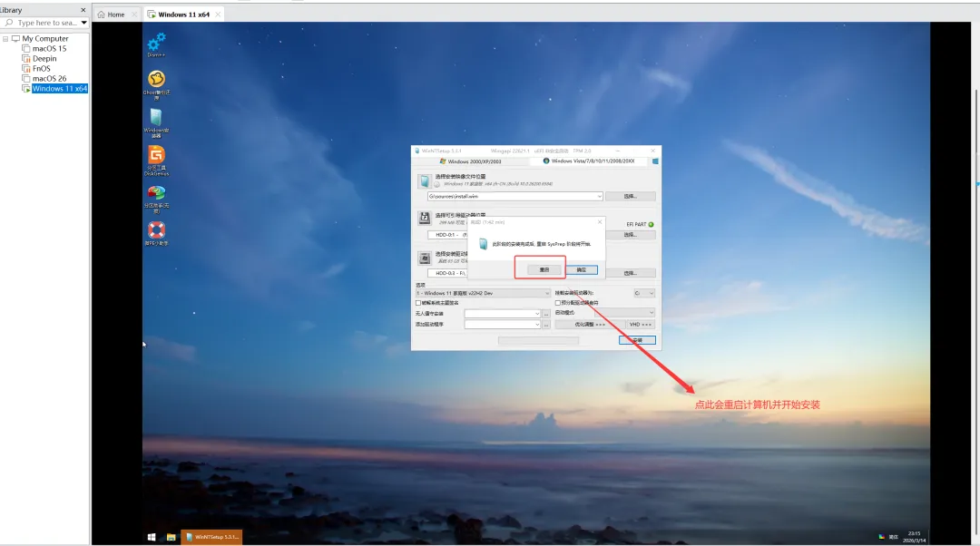This screenshot has height=546, width=980.
Task: Select Deepin in the Library
Action: (44, 59)
